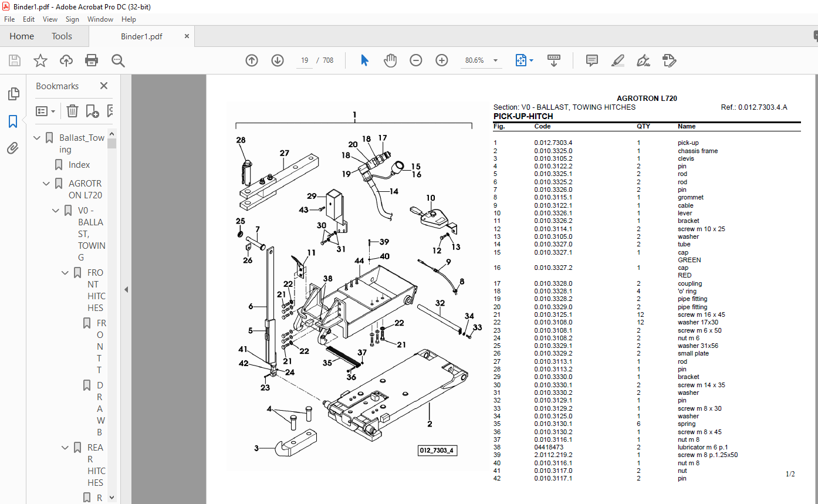Click the page number input field
The height and width of the screenshot is (504, 818).
click(x=305, y=60)
